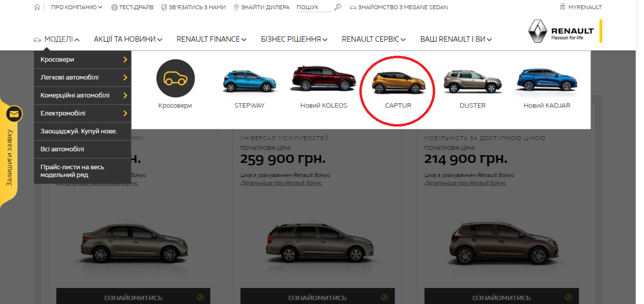The width and height of the screenshot is (644, 304).
Task: Click the Renault logo
Action: (x=560, y=31)
